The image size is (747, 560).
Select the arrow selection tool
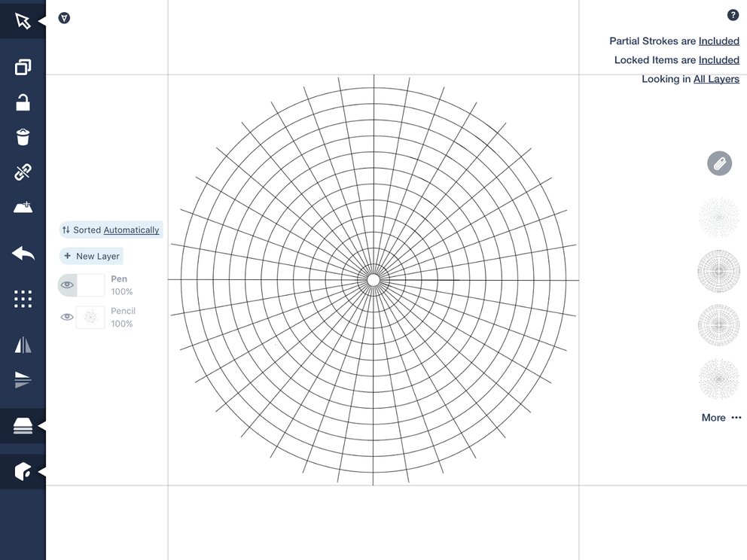click(x=23, y=19)
